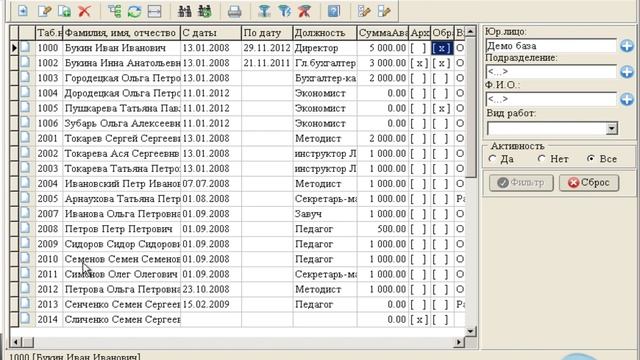This screenshot has height=360, width=640.
Task: Click the first funnel filter icon
Action: coord(264,11)
